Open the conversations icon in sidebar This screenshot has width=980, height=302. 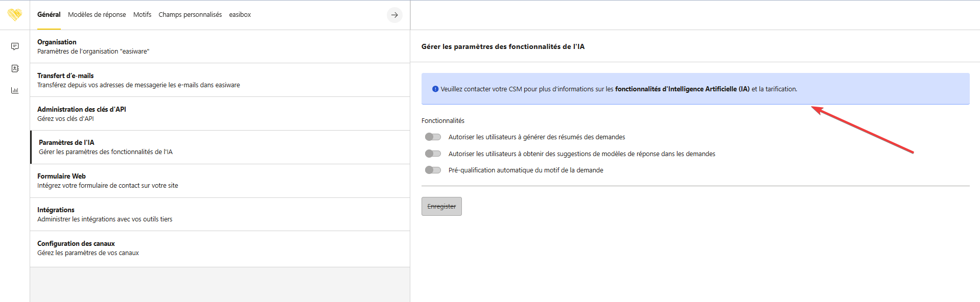15,46
